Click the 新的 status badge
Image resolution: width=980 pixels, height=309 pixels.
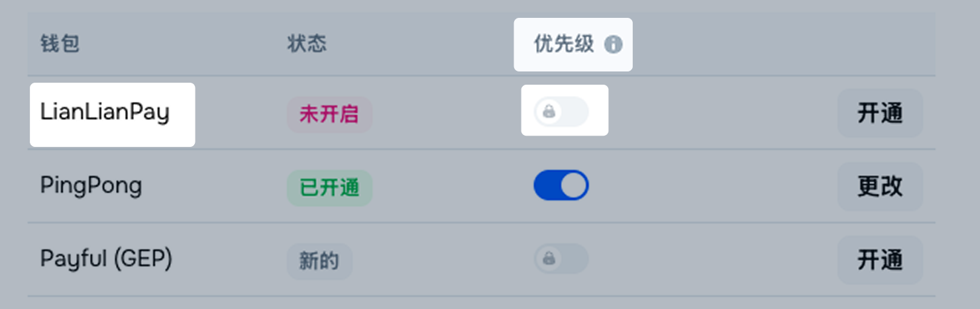click(319, 261)
